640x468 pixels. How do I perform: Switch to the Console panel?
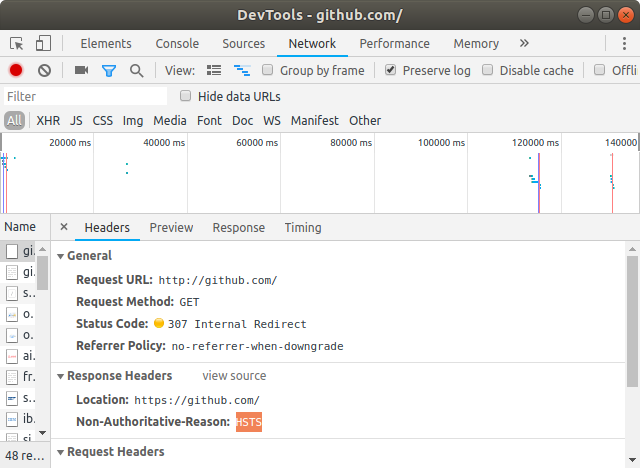[x=177, y=44]
